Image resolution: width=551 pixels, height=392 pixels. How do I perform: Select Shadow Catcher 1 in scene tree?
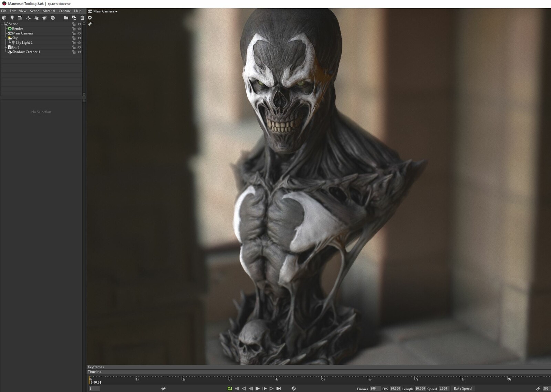pyautogui.click(x=26, y=52)
